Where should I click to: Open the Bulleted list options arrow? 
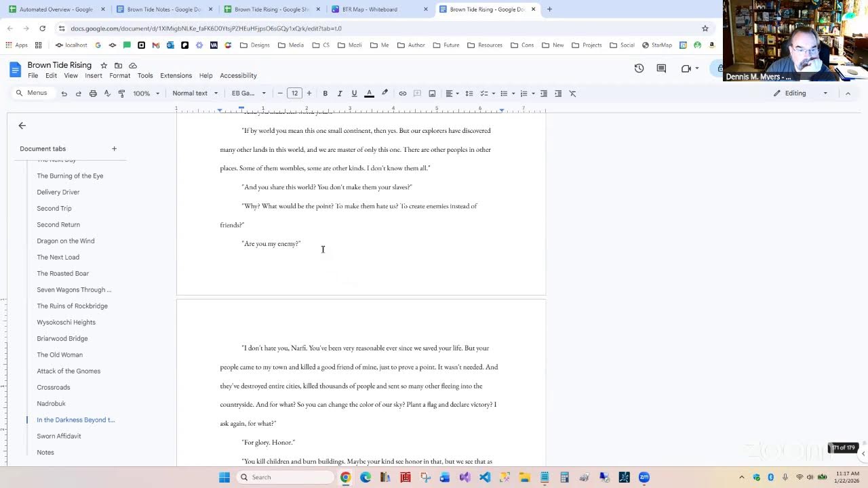(513, 94)
